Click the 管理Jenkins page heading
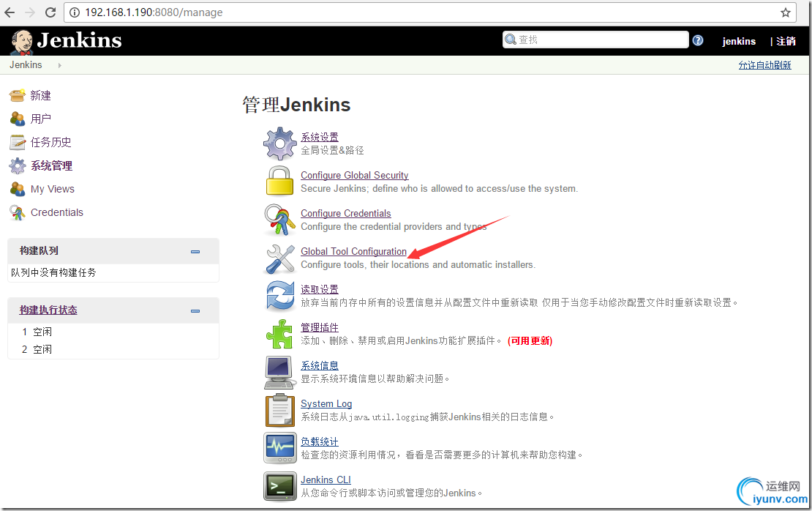 [296, 105]
